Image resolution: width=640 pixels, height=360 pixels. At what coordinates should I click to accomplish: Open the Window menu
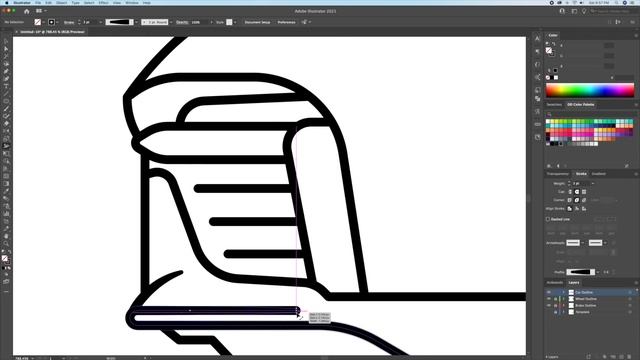(131, 2)
